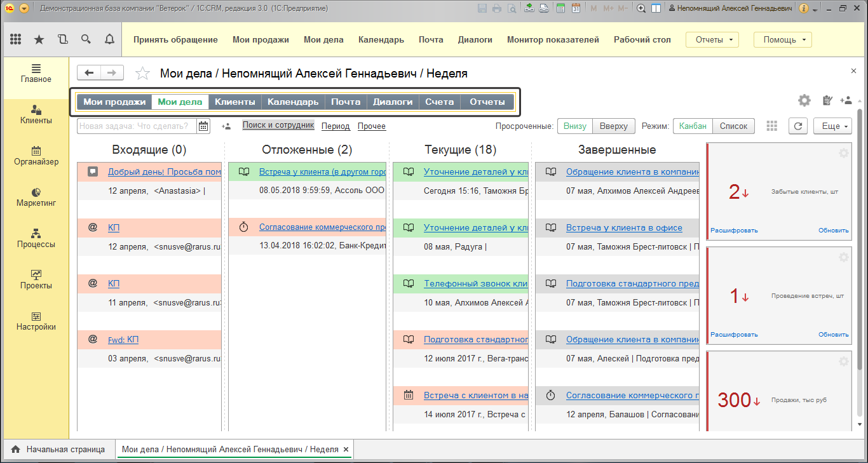Open dropdown arrow next to info icon
Viewport: 868px width, 463px height.
pos(816,9)
